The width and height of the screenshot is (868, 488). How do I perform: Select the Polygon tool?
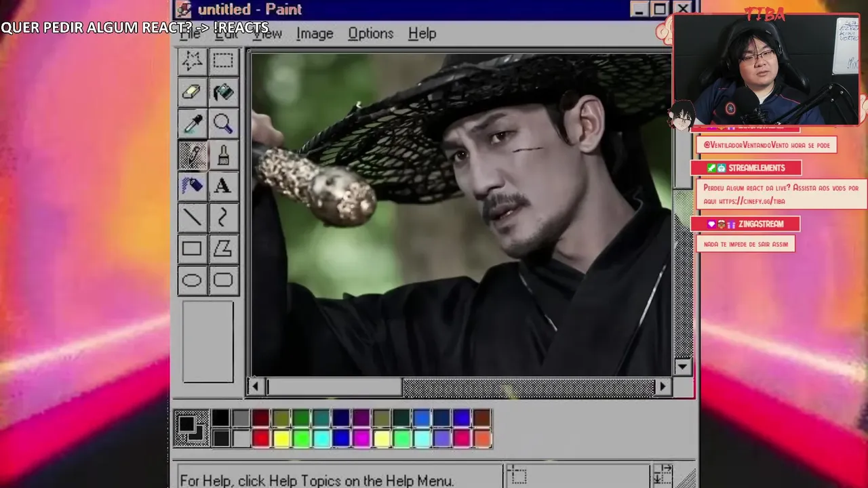coord(223,249)
